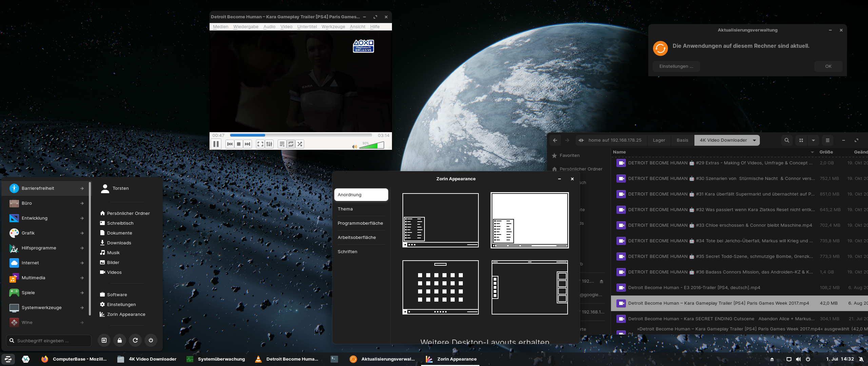Screen dimensions: 868x366
Task: Stop playback in VLC
Action: [x=239, y=144]
